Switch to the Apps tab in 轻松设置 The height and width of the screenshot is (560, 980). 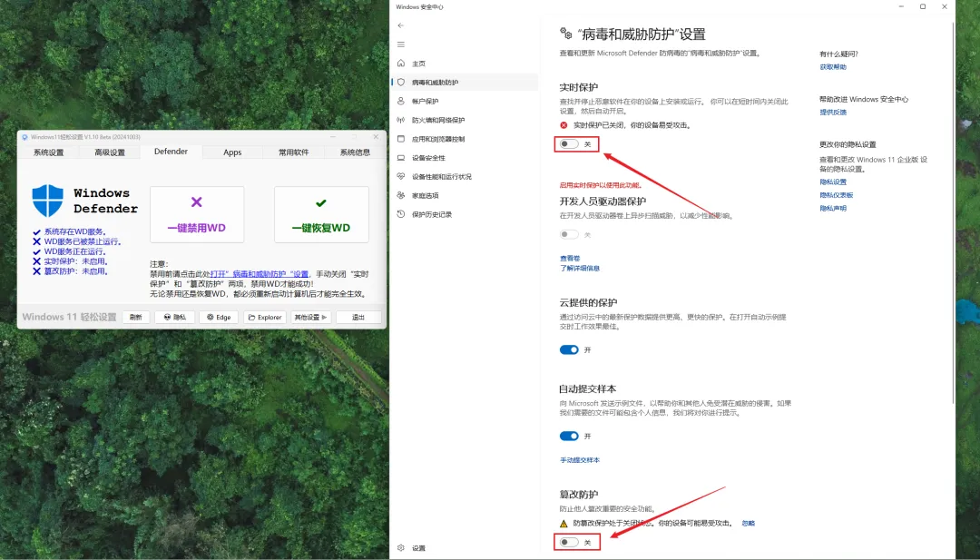[232, 152]
